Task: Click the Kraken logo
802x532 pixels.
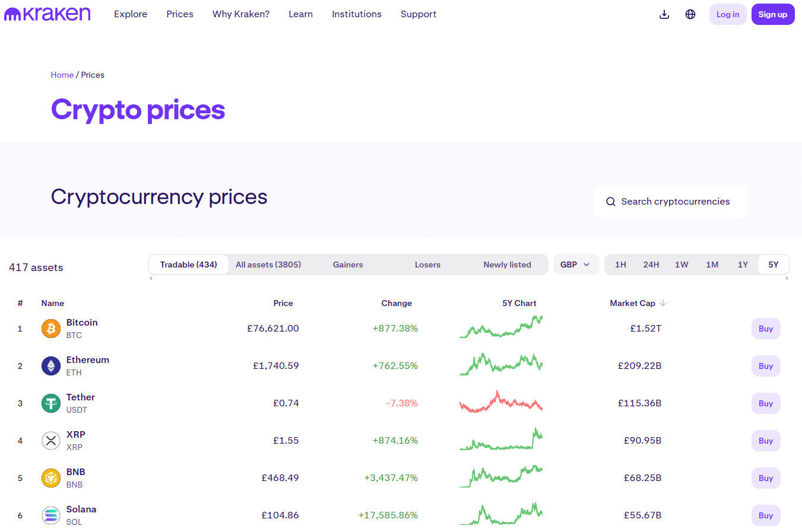Action: (47, 14)
